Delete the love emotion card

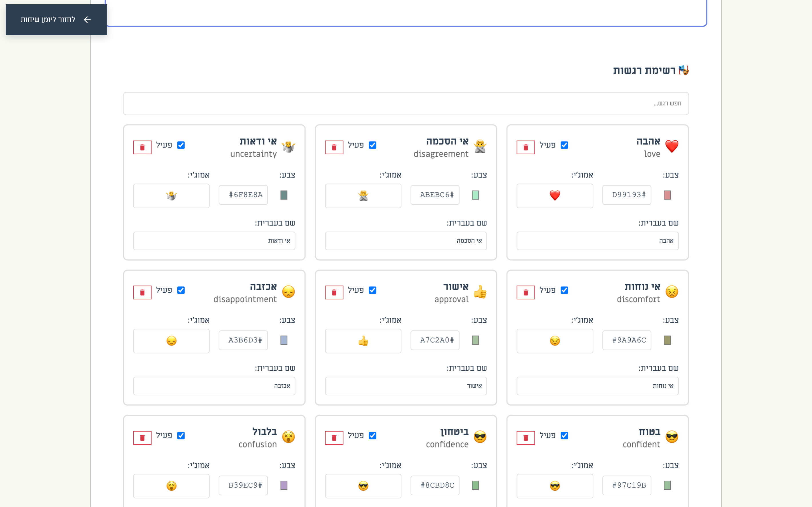[525, 147]
